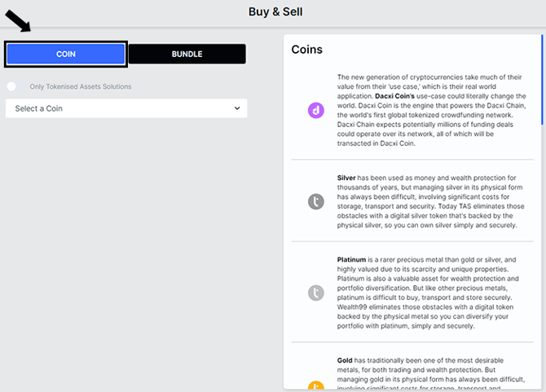Click the light gray Platinum token icon
Image resolution: width=546 pixels, height=392 pixels.
point(316,293)
